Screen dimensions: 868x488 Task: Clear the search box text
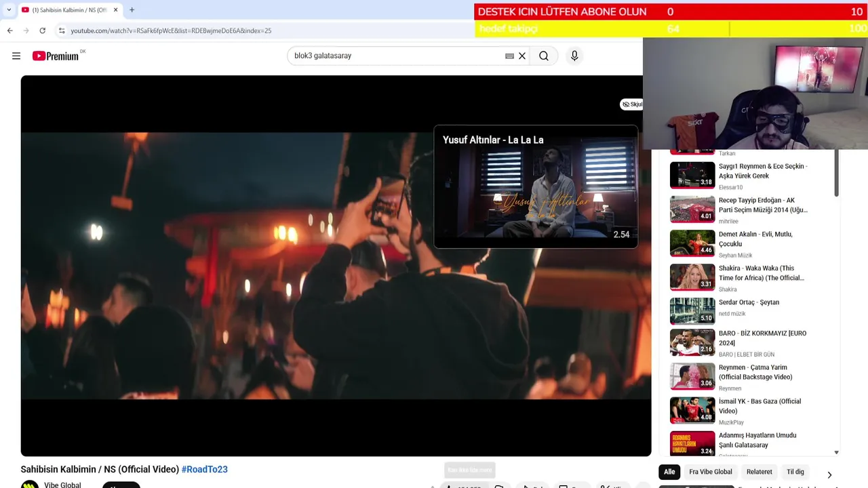(x=522, y=56)
